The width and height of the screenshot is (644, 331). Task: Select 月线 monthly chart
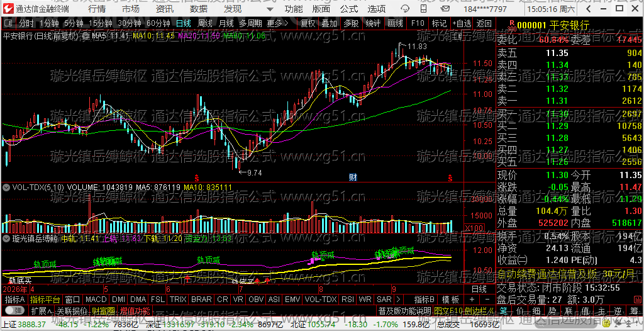(226, 23)
